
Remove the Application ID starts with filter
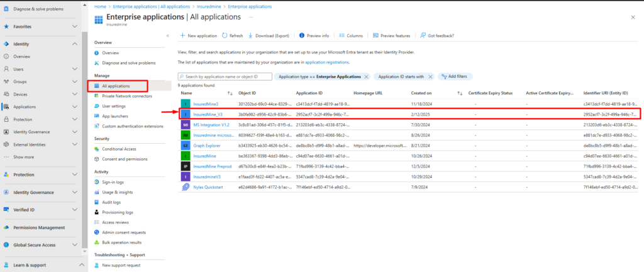point(430,77)
